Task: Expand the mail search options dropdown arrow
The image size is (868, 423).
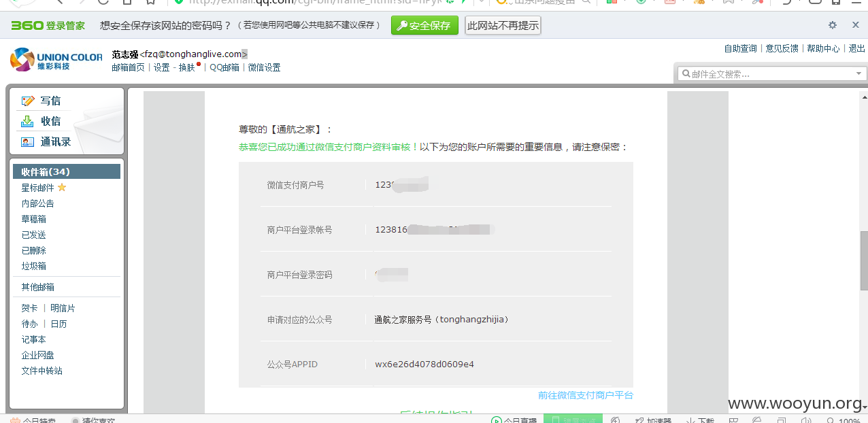Action: [858, 73]
